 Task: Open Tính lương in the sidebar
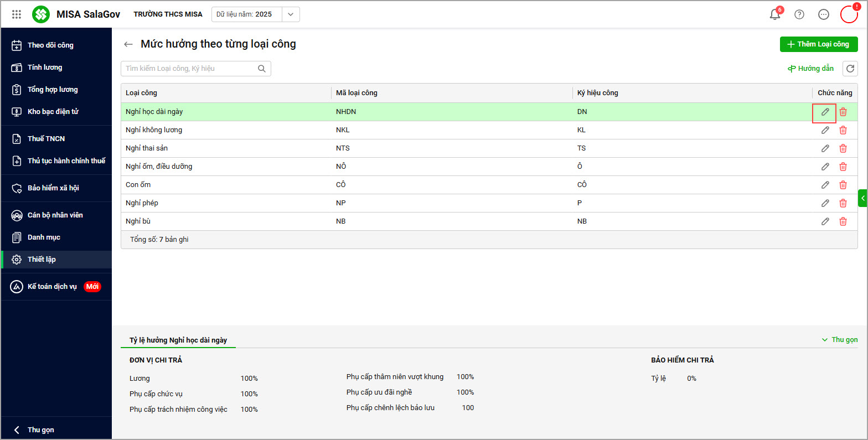click(44, 68)
